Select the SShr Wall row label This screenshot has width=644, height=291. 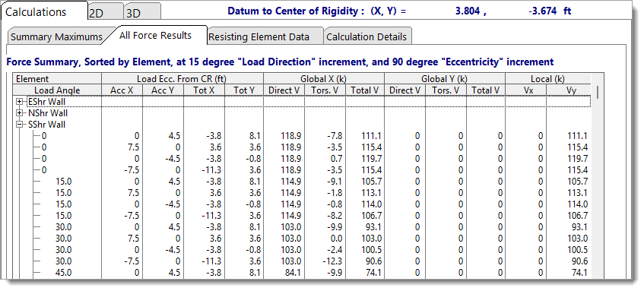click(46, 125)
